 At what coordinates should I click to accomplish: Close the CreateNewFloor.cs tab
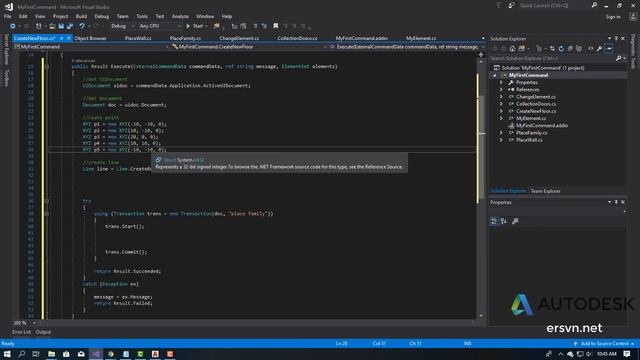[69, 38]
